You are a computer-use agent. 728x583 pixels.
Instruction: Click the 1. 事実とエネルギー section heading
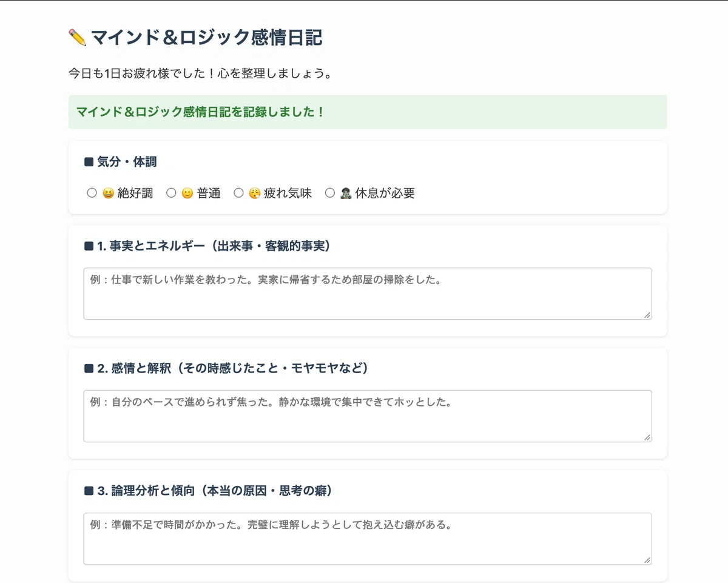point(207,246)
